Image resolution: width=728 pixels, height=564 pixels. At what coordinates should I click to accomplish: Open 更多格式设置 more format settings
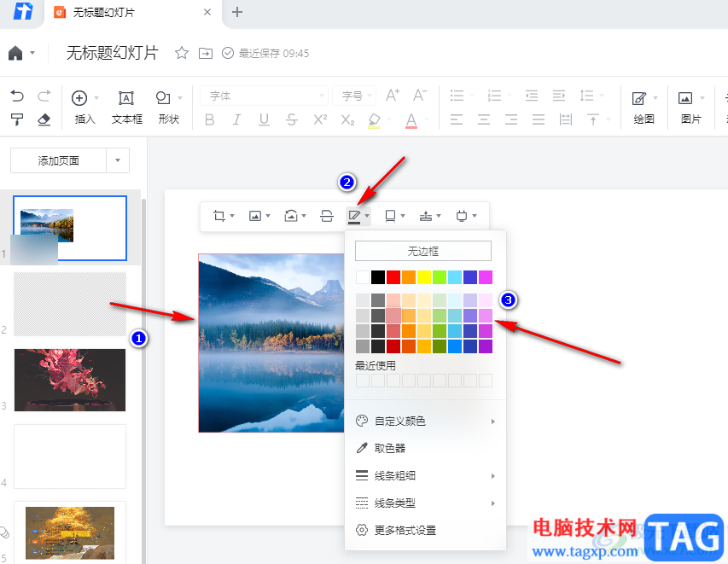pyautogui.click(x=425, y=530)
